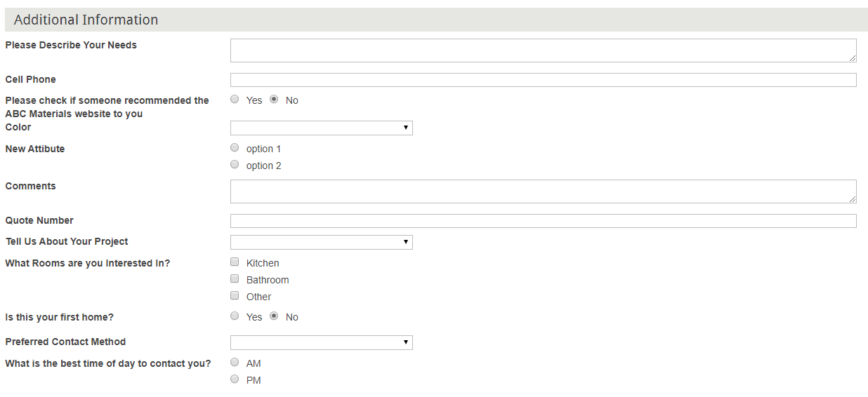The width and height of the screenshot is (868, 397).
Task: Select No for ABC Materials website recommendation
Action: [274, 100]
